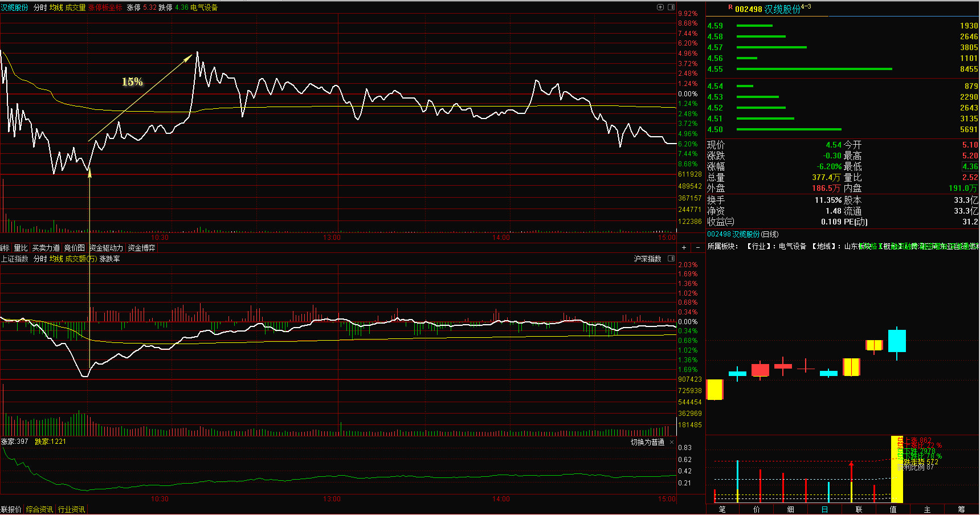Click the leftmost yellow candlestick in daily chart
The width and height of the screenshot is (980, 515).
714,389
